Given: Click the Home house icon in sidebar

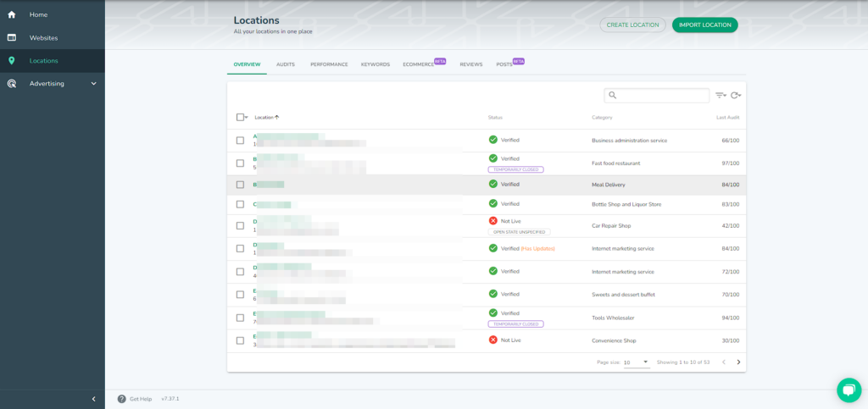Looking at the screenshot, I should pos(12,14).
